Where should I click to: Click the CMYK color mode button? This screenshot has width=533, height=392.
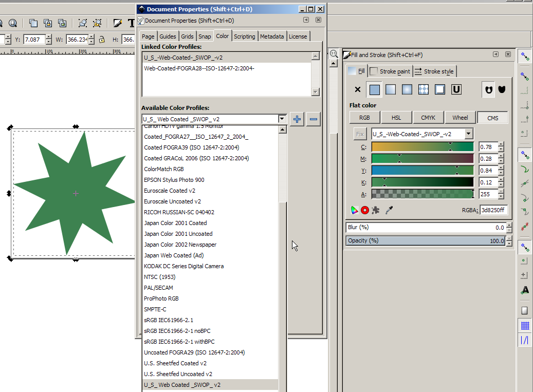pyautogui.click(x=428, y=118)
